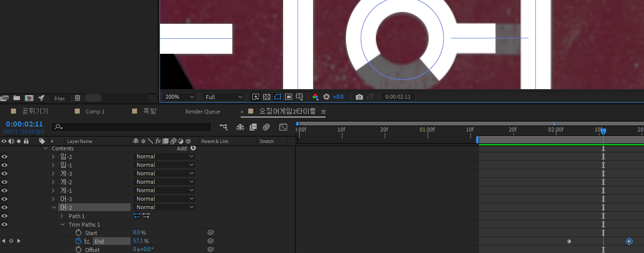Set Path 1 direction to forward
This screenshot has height=253, width=644.
pos(146,216)
